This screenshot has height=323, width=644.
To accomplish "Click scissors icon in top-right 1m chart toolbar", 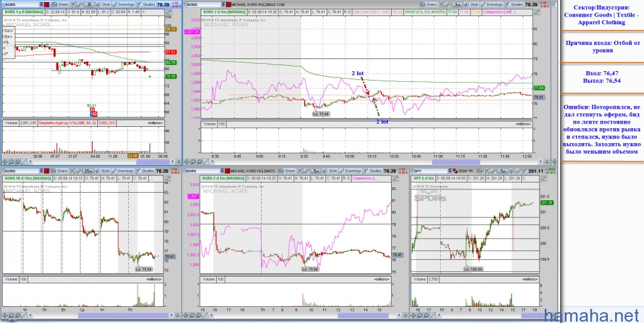I will click(x=441, y=5).
